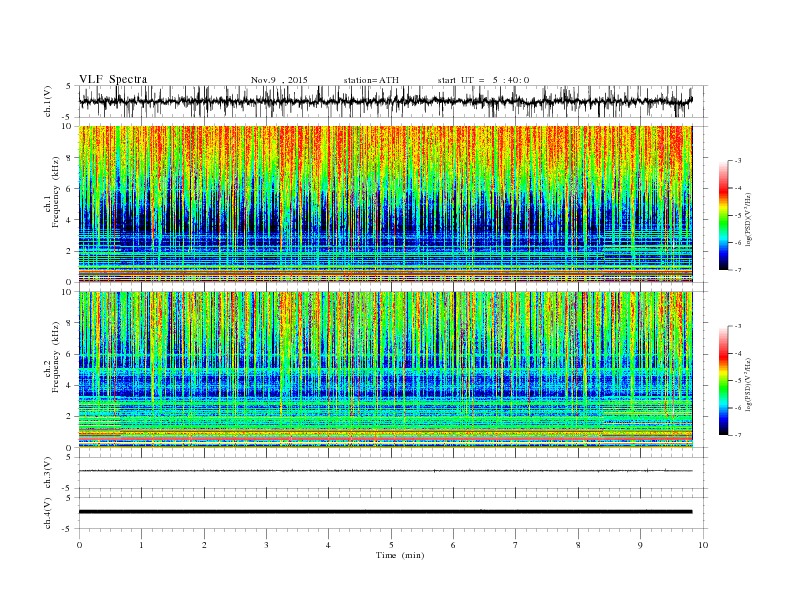Click the 'start UT = 5 :40: 0' label
Image resolution: width=792 pixels, height=612 pixels.
[483, 80]
